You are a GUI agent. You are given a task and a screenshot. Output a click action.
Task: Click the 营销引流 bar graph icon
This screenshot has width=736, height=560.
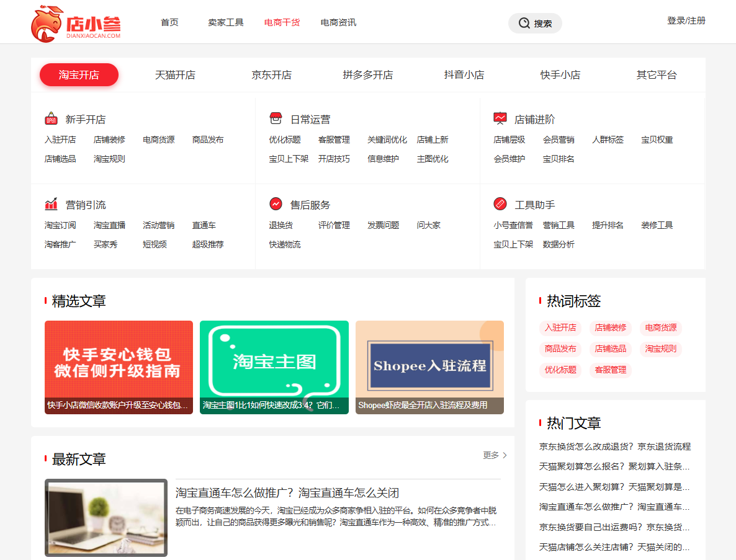point(51,205)
